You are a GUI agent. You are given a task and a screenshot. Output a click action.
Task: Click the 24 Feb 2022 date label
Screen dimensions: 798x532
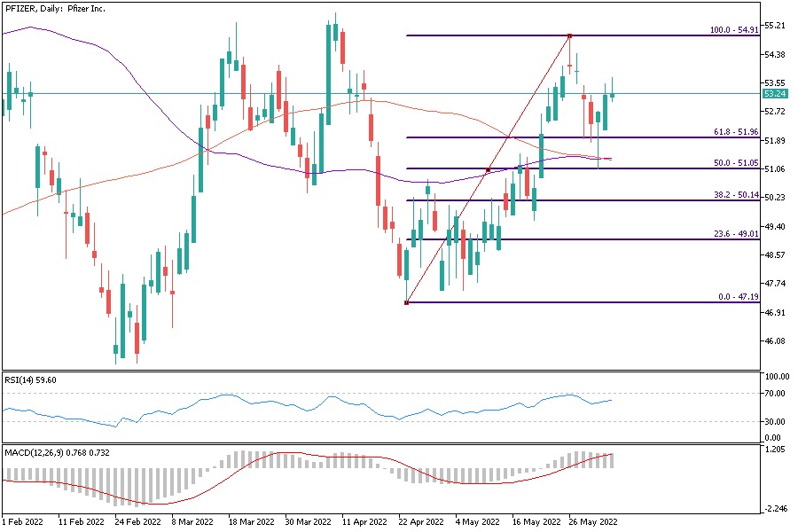[x=137, y=521]
